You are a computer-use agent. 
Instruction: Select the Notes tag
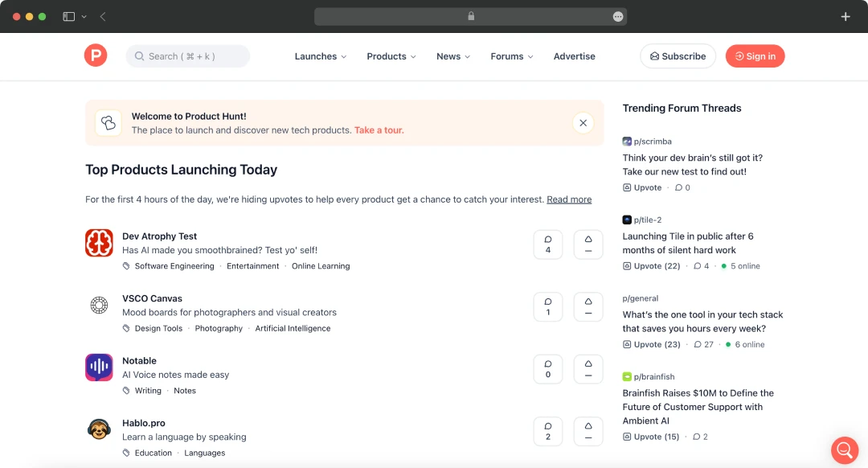(x=185, y=391)
